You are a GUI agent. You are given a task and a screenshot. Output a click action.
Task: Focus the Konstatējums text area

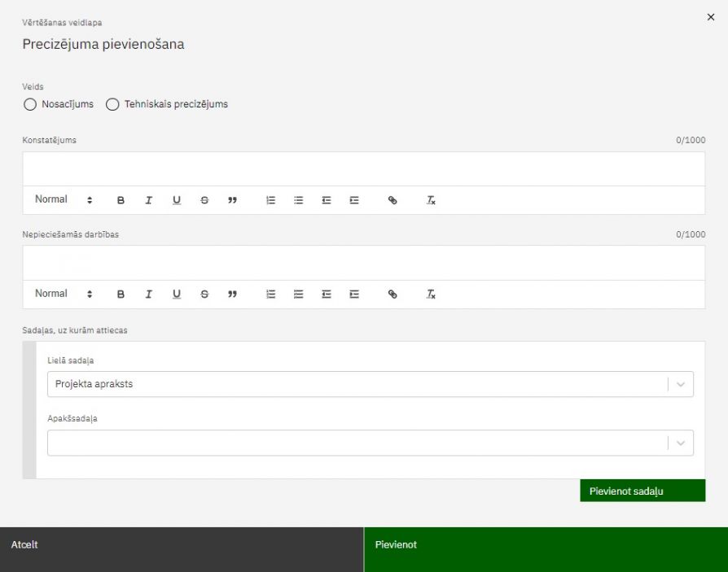pos(363,168)
